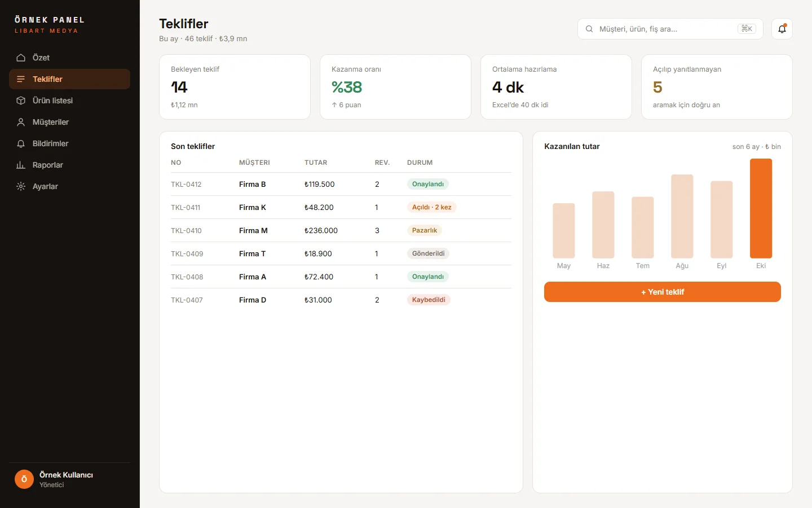Screen dimensions: 812x508
Task: Open offer TKL-0411
Action: coord(186,208)
